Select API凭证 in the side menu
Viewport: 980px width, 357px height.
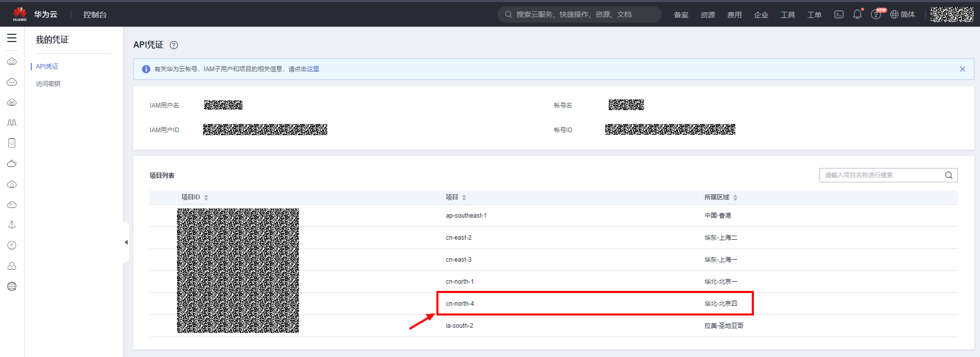pyautogui.click(x=47, y=67)
